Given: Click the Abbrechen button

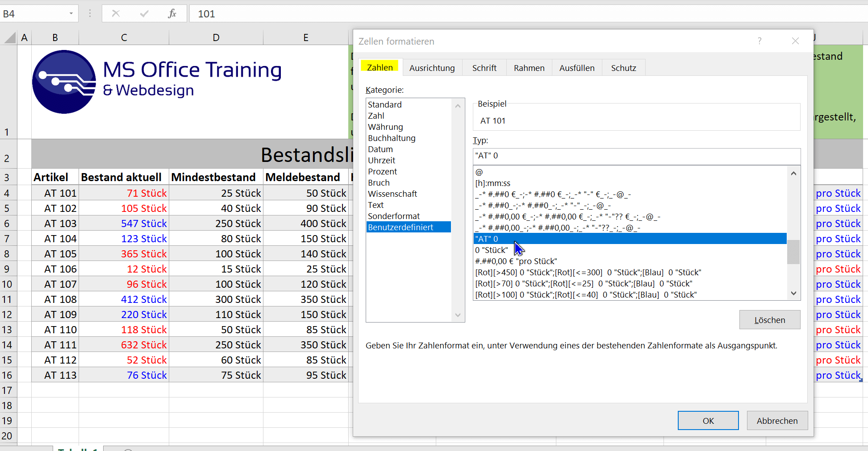Looking at the screenshot, I should click(x=777, y=421).
